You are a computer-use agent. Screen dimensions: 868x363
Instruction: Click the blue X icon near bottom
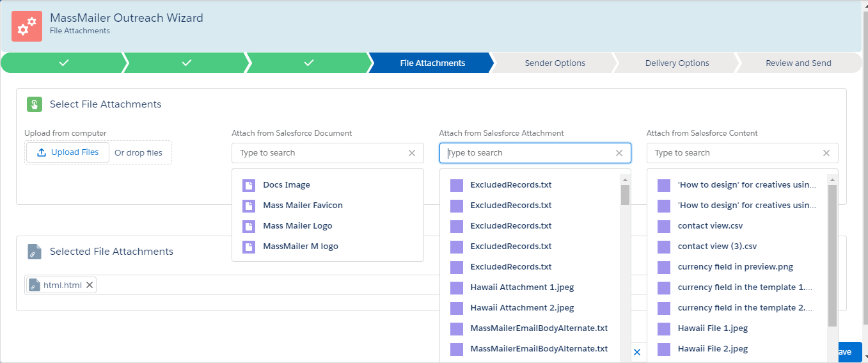click(636, 352)
